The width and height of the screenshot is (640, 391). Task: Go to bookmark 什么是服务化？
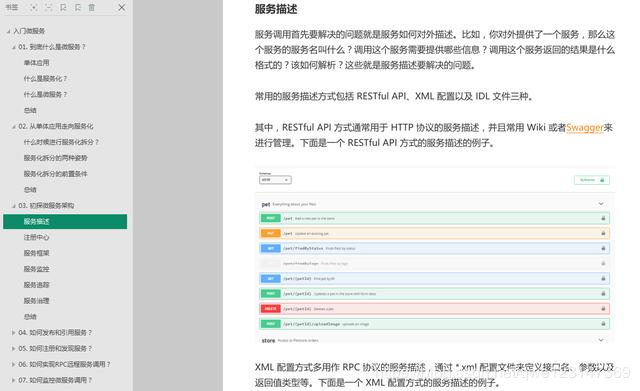45,79
